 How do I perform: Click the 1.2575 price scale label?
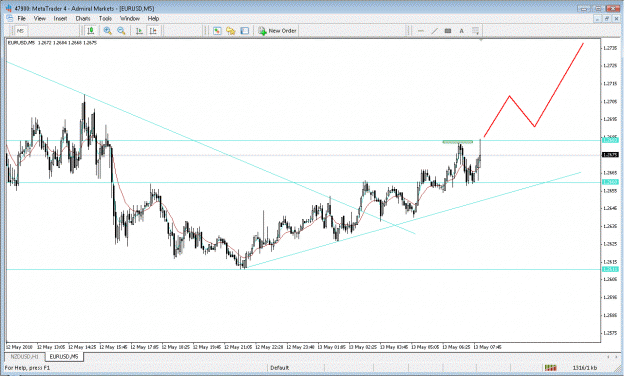point(610,333)
